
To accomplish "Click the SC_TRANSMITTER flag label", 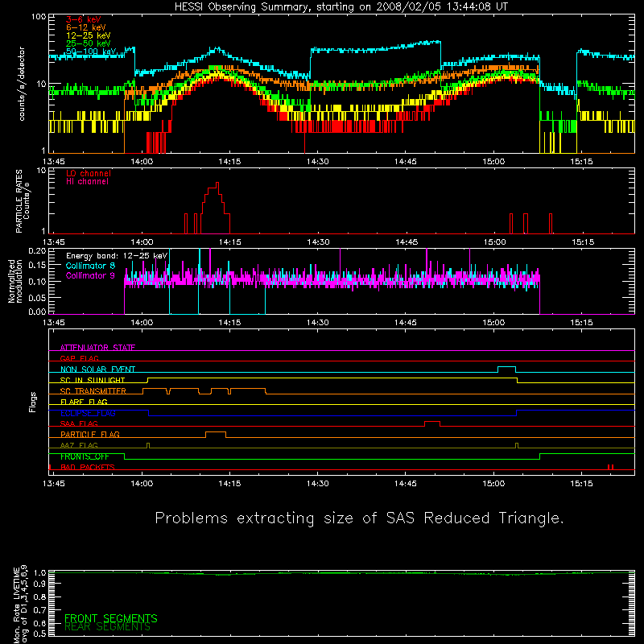I will click(93, 391).
